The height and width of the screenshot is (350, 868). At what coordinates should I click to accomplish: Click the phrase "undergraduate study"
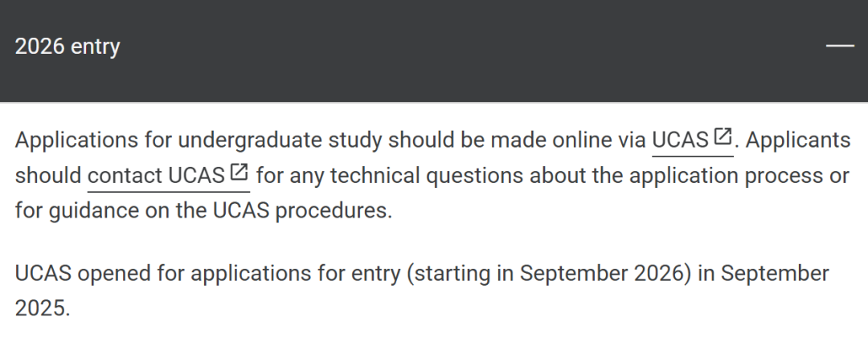pos(280,140)
